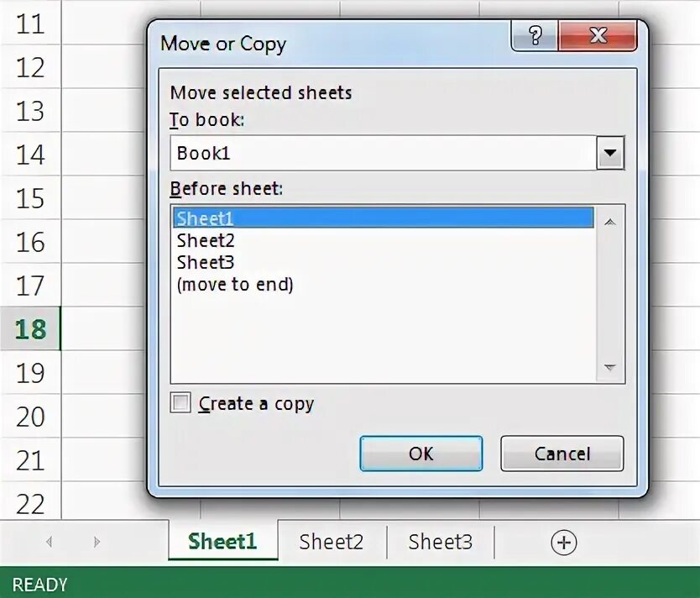
Task: Select the Sheet1 worksheet tab
Action: pos(222,541)
